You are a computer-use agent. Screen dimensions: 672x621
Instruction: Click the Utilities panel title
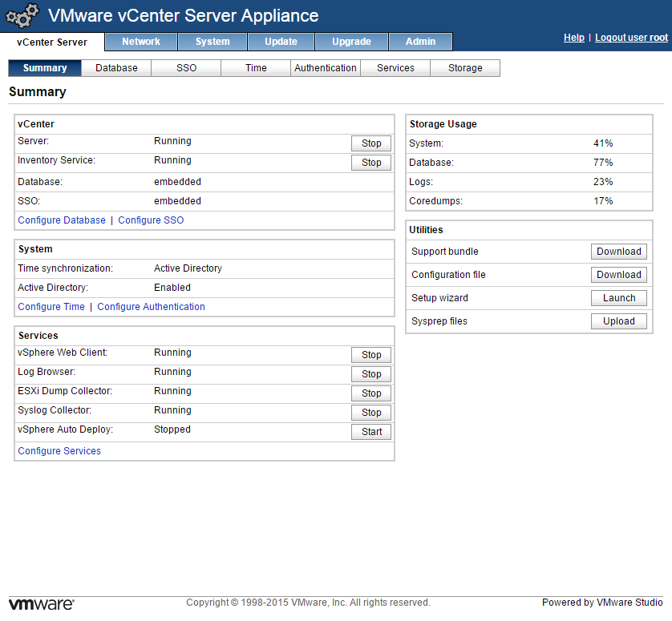426,230
